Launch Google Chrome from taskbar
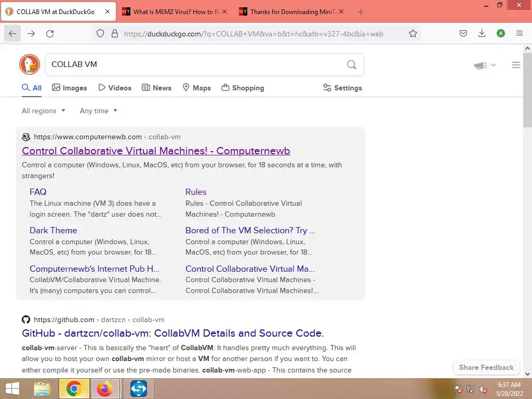Viewport: 532px width, 399px height. pyautogui.click(x=74, y=389)
